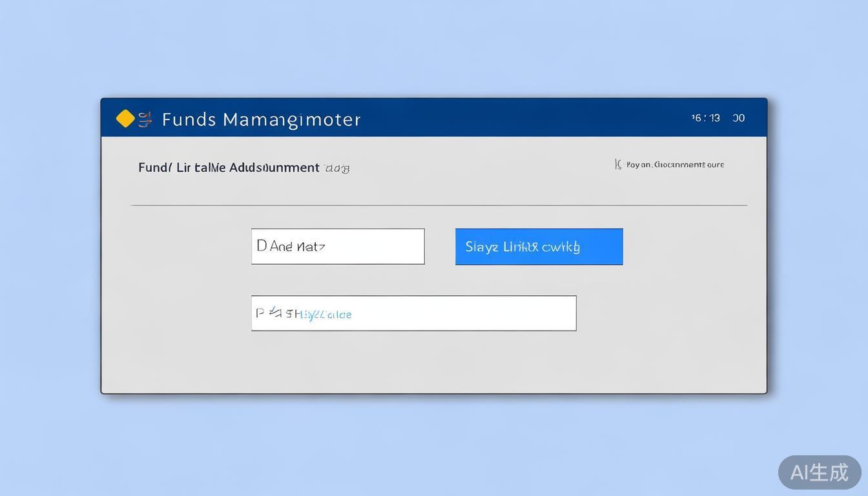Click the orange icon beside the diamond logo
Screen dimensions: 868x496
(145, 119)
